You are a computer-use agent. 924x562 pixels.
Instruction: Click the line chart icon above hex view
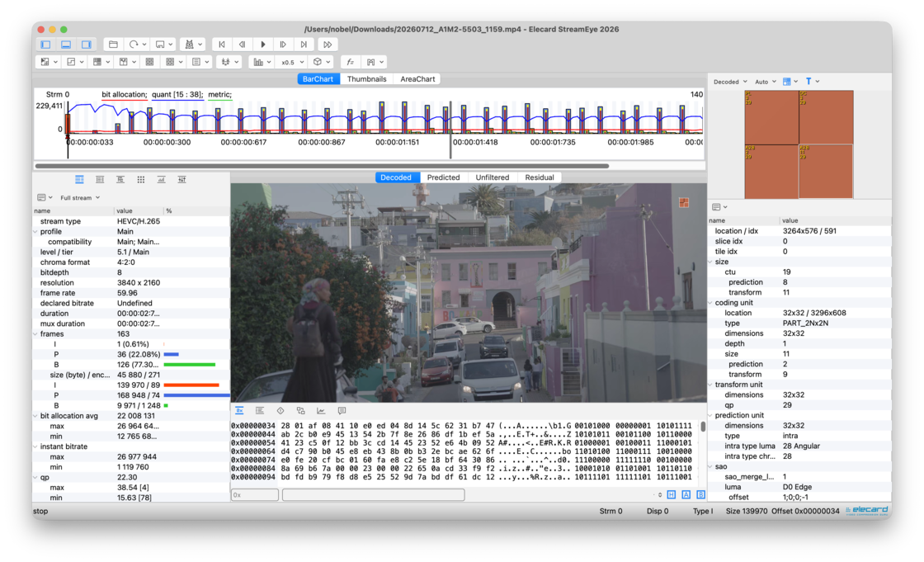pos(321,410)
